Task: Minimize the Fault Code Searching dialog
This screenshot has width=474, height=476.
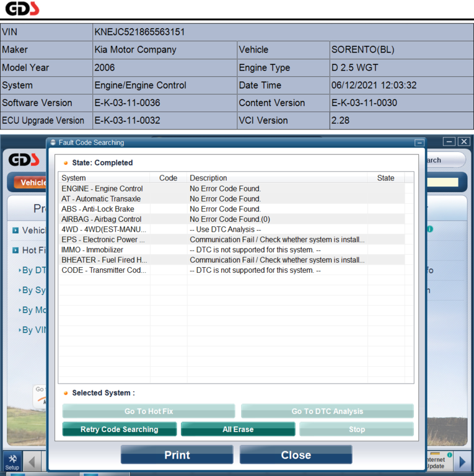Action: [x=419, y=143]
